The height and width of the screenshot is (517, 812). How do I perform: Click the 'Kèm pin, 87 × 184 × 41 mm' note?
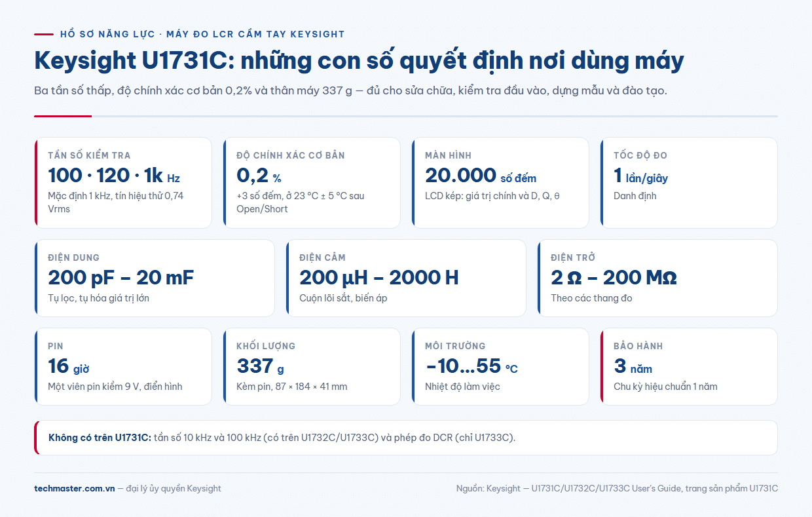click(x=291, y=387)
